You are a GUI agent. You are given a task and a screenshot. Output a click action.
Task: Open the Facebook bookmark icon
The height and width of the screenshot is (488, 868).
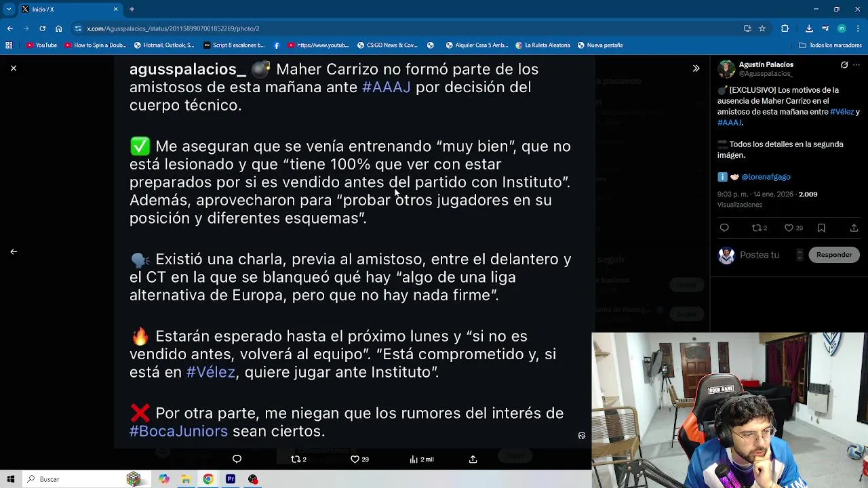[x=277, y=45]
